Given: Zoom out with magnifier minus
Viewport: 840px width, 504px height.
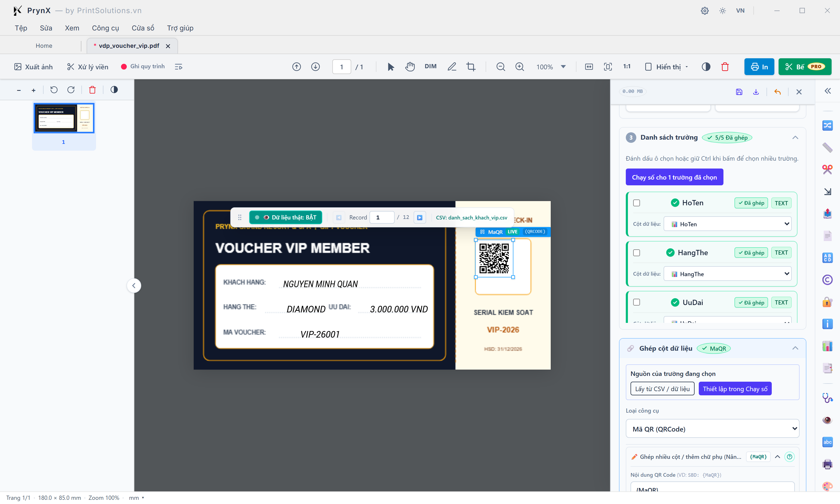Looking at the screenshot, I should 501,67.
